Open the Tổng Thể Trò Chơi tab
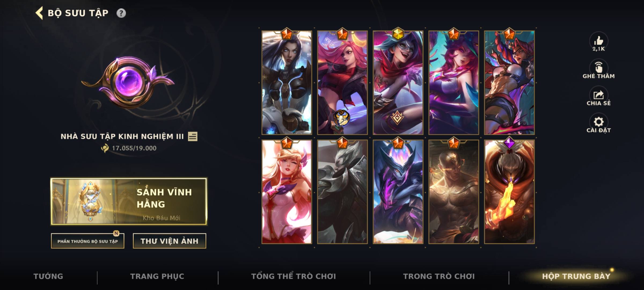Viewport: 644px width, 290px height. coord(294,276)
